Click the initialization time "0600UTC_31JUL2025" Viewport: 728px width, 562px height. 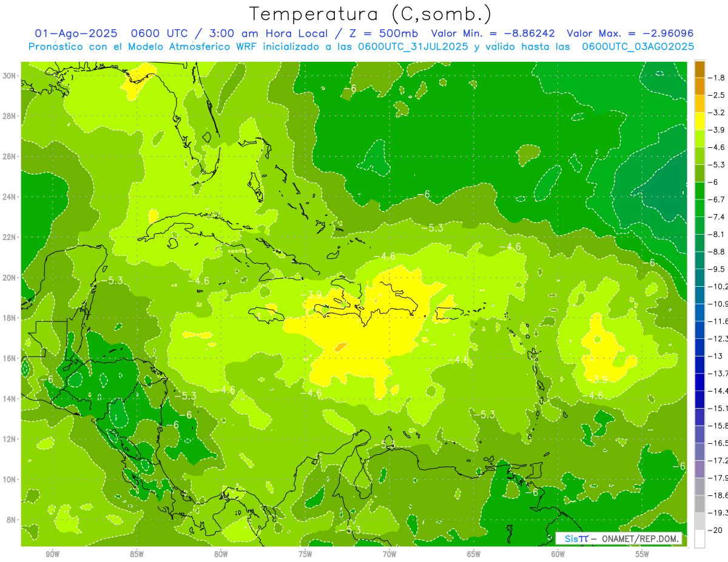click(x=413, y=47)
